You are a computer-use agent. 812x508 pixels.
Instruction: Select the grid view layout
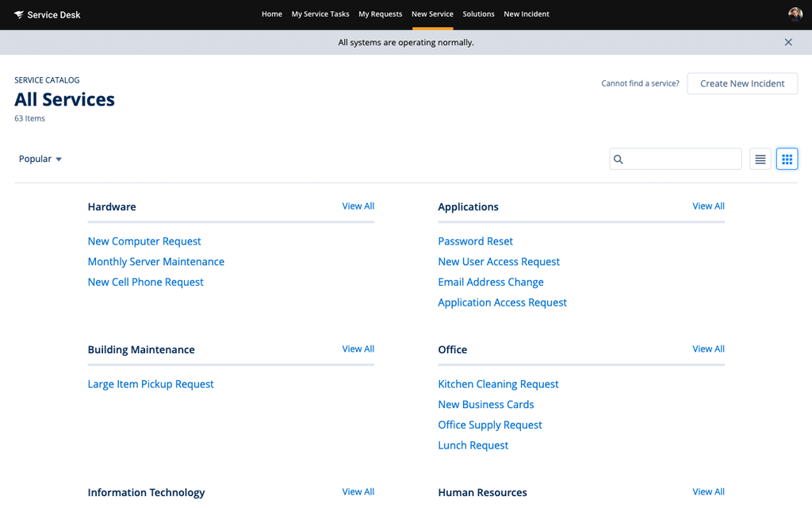(x=787, y=159)
